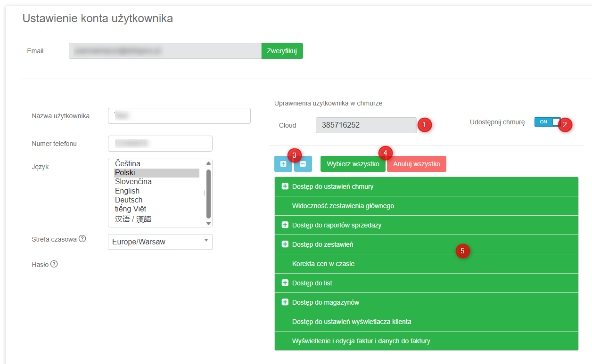This screenshot has width=592, height=364.
Task: Expand Dostęp do magazynów plus icon
Action: point(285,302)
